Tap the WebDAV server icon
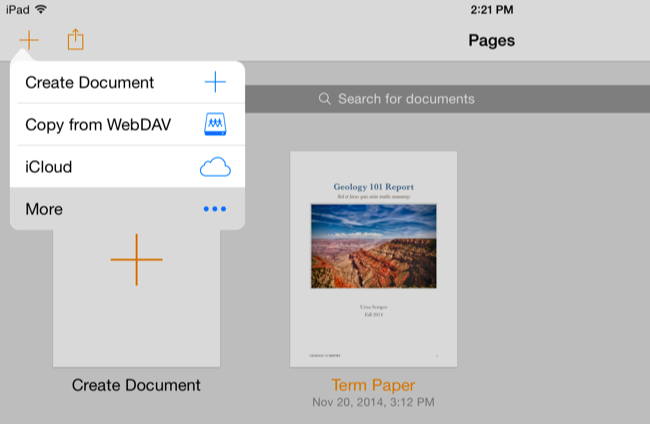This screenshot has height=424, width=650. (215, 124)
